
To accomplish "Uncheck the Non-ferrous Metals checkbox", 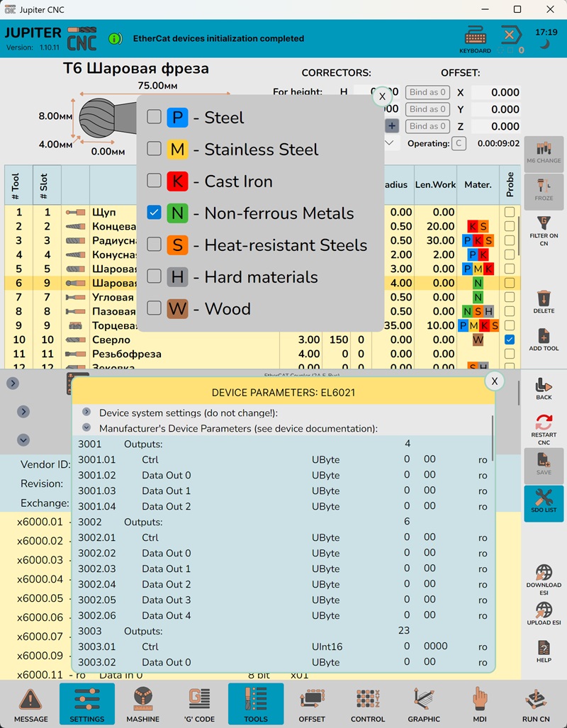I will (x=154, y=213).
